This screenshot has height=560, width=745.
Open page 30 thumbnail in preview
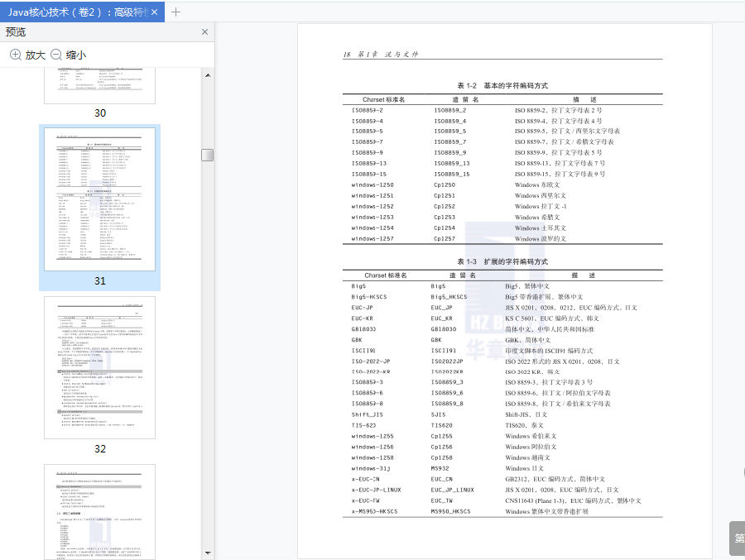pos(100,85)
